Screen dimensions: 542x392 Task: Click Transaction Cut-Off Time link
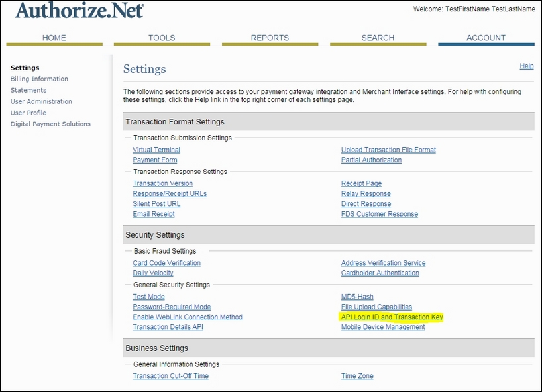pos(171,376)
